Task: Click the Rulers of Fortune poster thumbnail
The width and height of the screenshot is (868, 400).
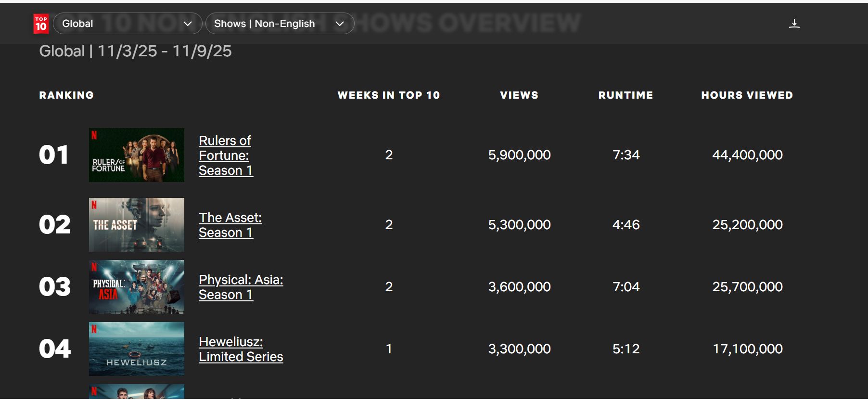Action: (137, 155)
